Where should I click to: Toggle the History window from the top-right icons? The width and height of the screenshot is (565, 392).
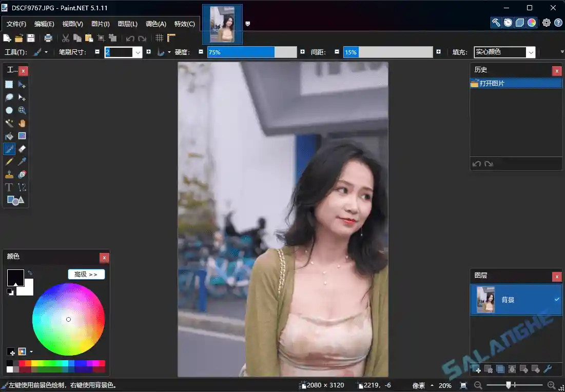tap(507, 23)
